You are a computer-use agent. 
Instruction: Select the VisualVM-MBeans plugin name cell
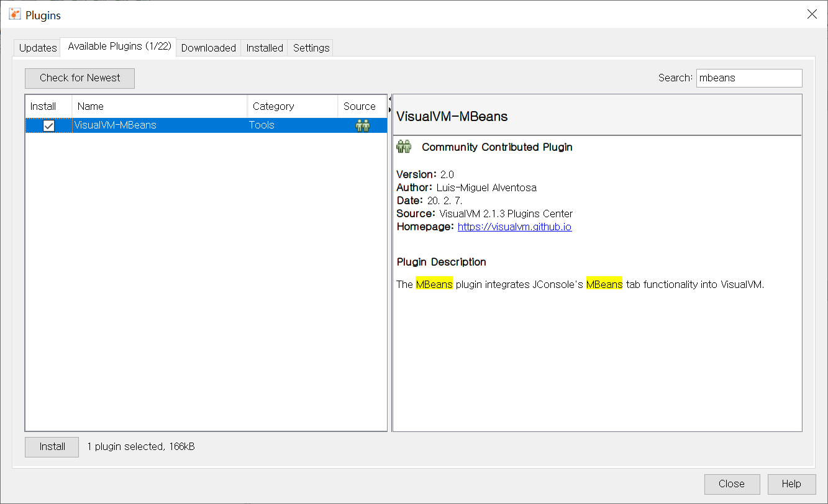click(160, 125)
